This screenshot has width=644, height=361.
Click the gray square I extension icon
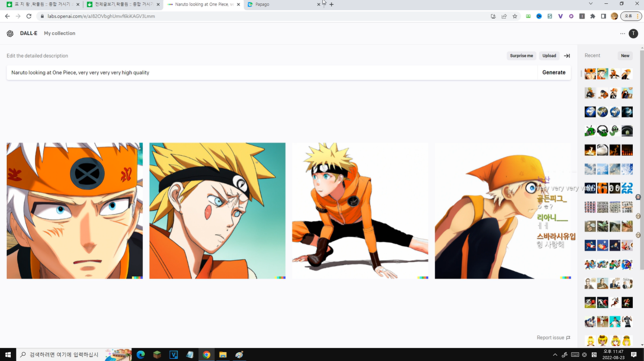(x=582, y=16)
